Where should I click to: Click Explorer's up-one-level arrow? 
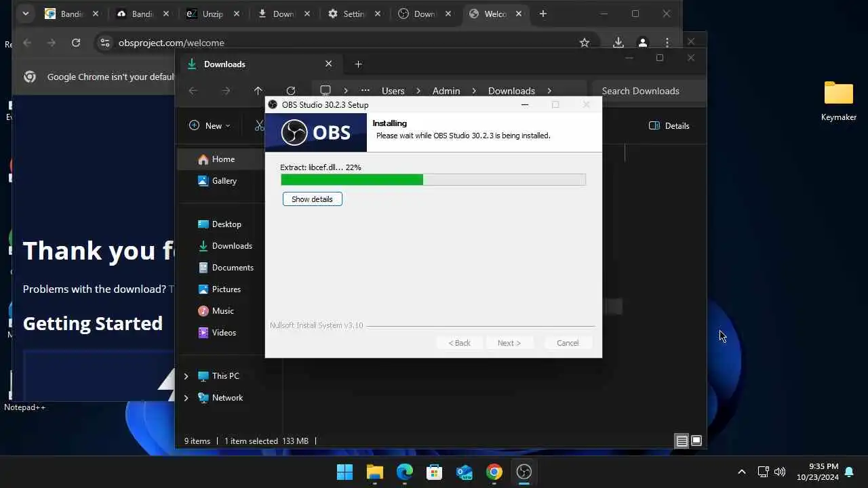[258, 91]
